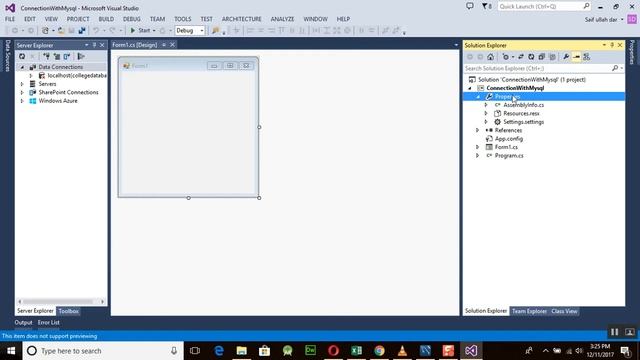Screen dimensions: 640x360
Task: Select App.config in Solution Explorer
Action: (509, 139)
